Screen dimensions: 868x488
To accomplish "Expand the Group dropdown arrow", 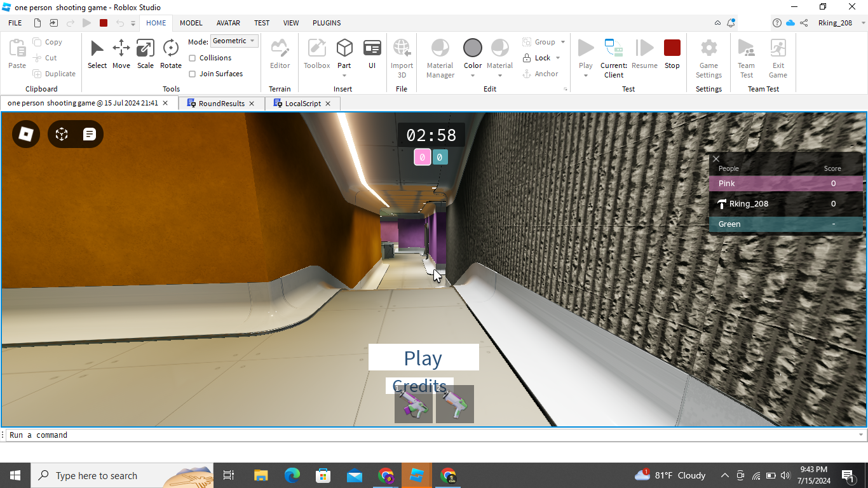I will coord(563,42).
